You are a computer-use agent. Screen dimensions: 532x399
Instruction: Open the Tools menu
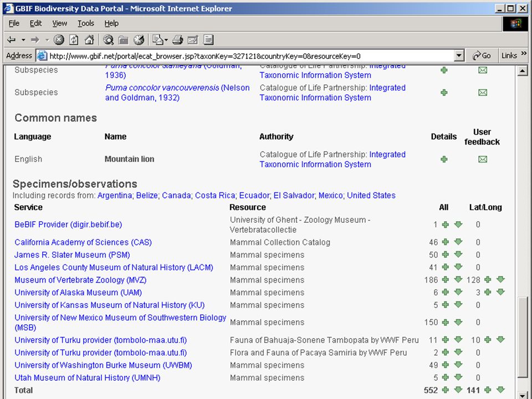click(x=85, y=23)
